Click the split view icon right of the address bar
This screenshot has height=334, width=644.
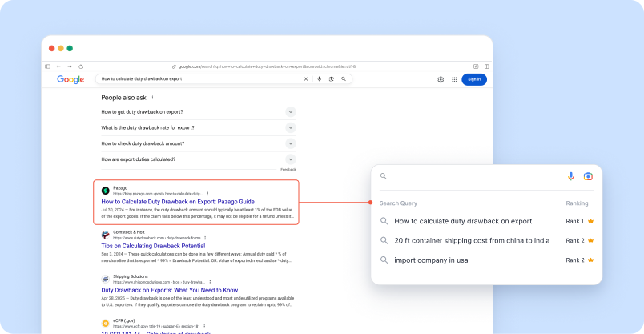click(x=487, y=66)
